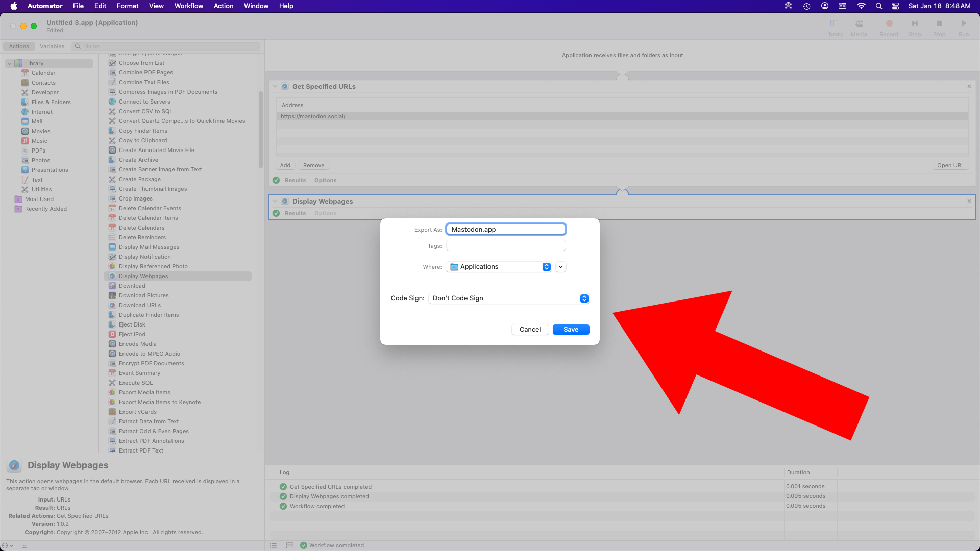The width and height of the screenshot is (980, 551).
Task: Click the Open URL button
Action: point(950,165)
